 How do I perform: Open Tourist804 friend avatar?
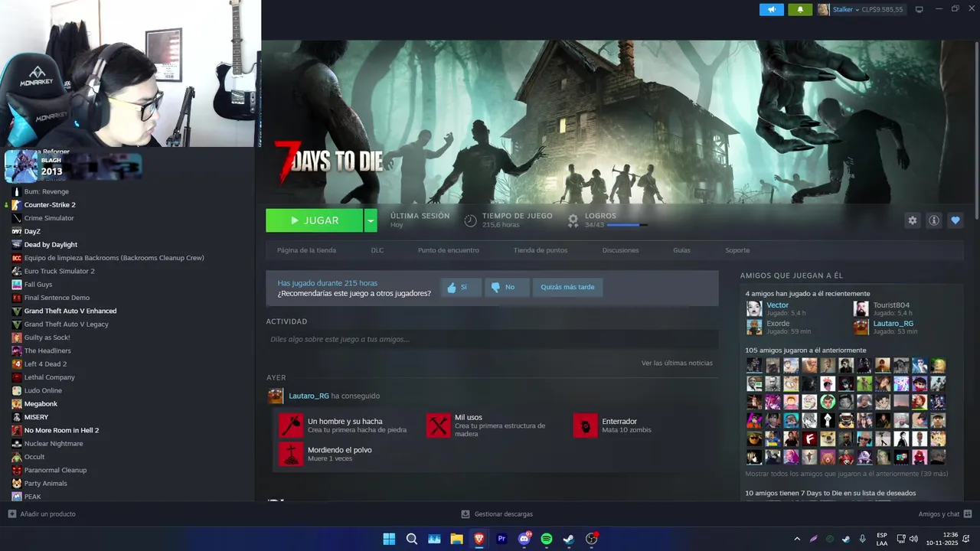point(861,308)
